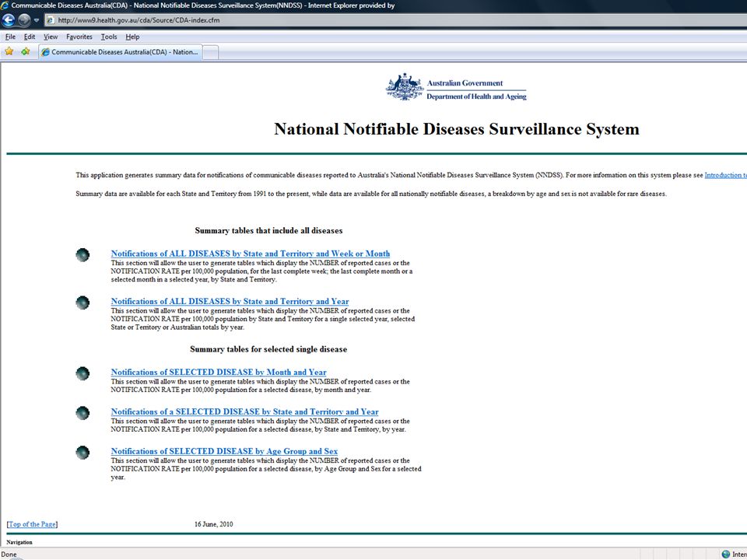Click the Navigation label at page bottom
Image resolution: width=747 pixels, height=560 pixels.
(x=19, y=542)
